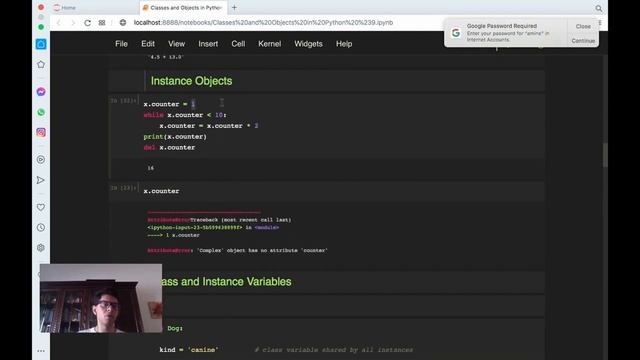This screenshot has width=640, height=360.
Task: Click the 'del x.counter' line
Action: pyautogui.click(x=169, y=147)
